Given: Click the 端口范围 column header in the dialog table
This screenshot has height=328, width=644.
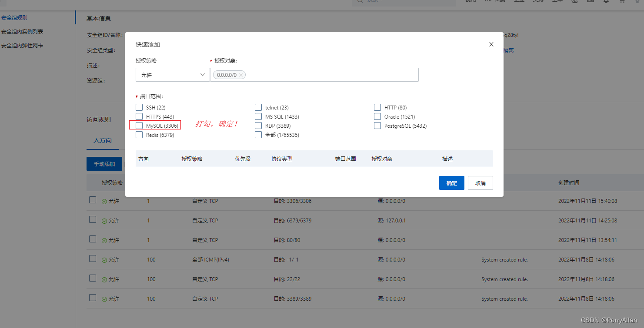Looking at the screenshot, I should click(x=346, y=159).
